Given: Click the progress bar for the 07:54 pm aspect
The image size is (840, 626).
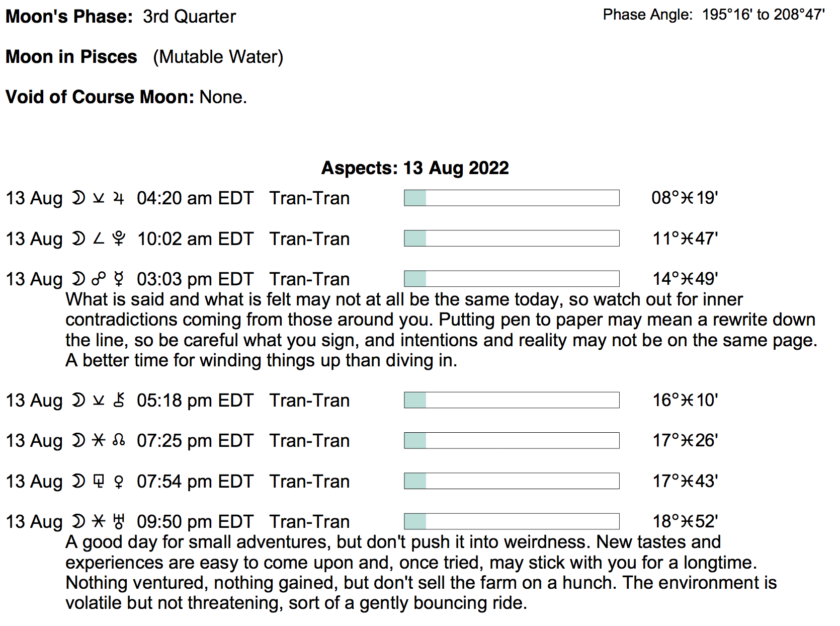Looking at the screenshot, I should [x=512, y=481].
